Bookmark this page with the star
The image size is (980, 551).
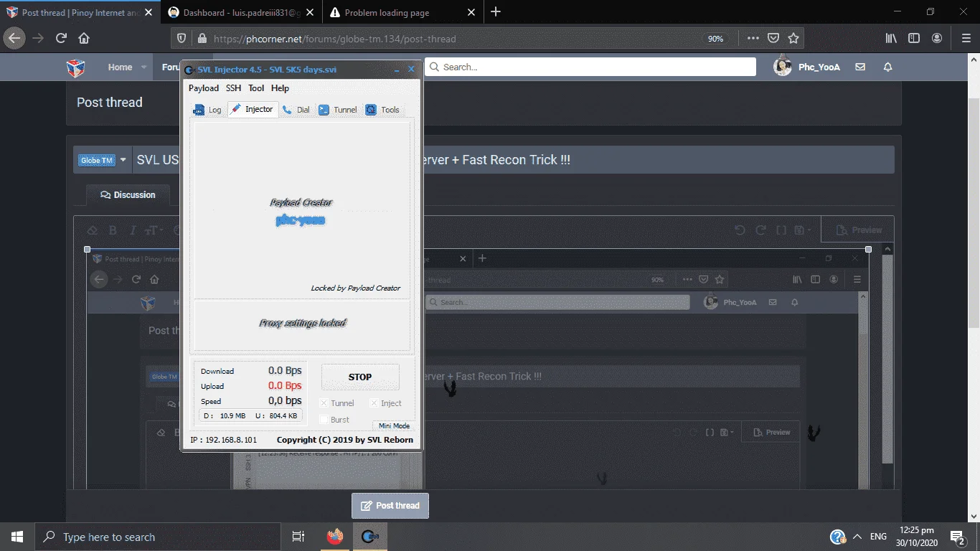[x=793, y=39]
